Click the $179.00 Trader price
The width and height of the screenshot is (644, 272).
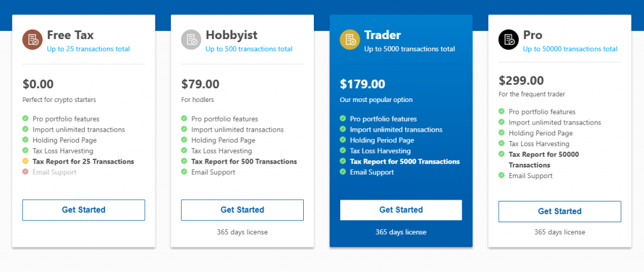(x=363, y=84)
